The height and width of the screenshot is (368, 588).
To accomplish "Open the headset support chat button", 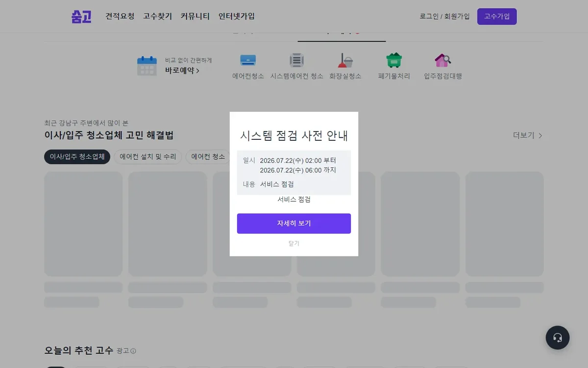I will pyautogui.click(x=558, y=338).
